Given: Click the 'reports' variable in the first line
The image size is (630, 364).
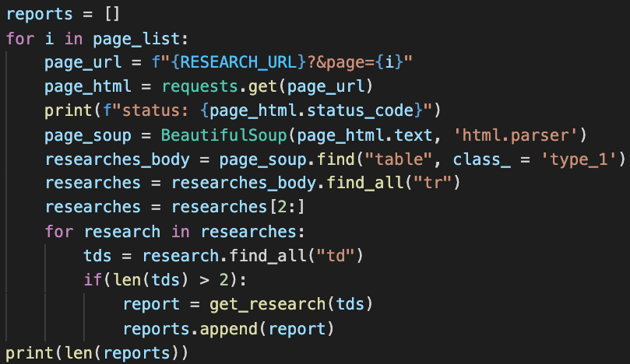Looking at the screenshot, I should pyautogui.click(x=40, y=15).
